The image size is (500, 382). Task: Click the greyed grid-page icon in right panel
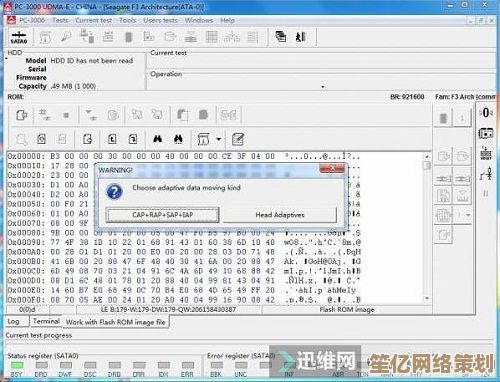443,215
